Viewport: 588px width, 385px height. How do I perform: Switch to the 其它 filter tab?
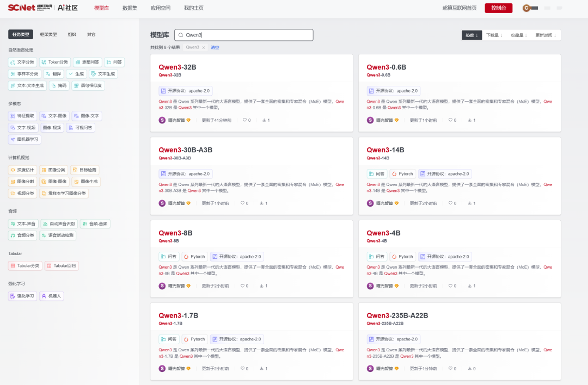click(91, 34)
